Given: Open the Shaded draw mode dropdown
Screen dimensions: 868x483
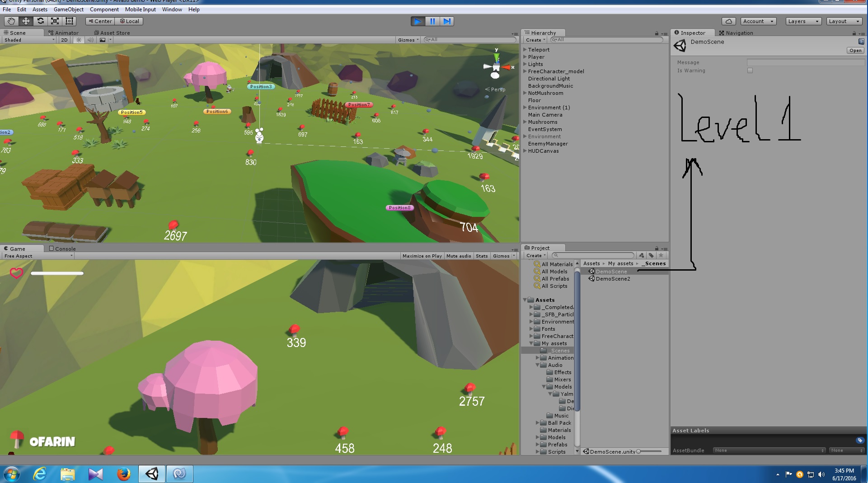Looking at the screenshot, I should coord(29,40).
